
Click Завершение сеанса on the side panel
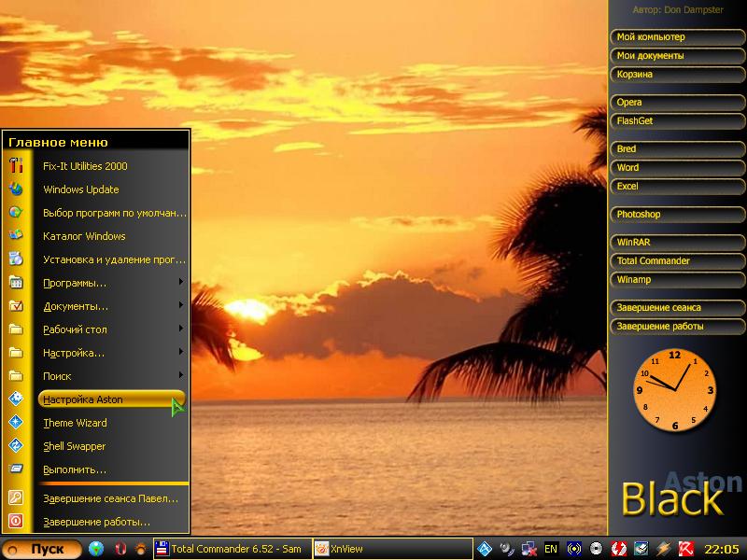pyautogui.click(x=678, y=307)
